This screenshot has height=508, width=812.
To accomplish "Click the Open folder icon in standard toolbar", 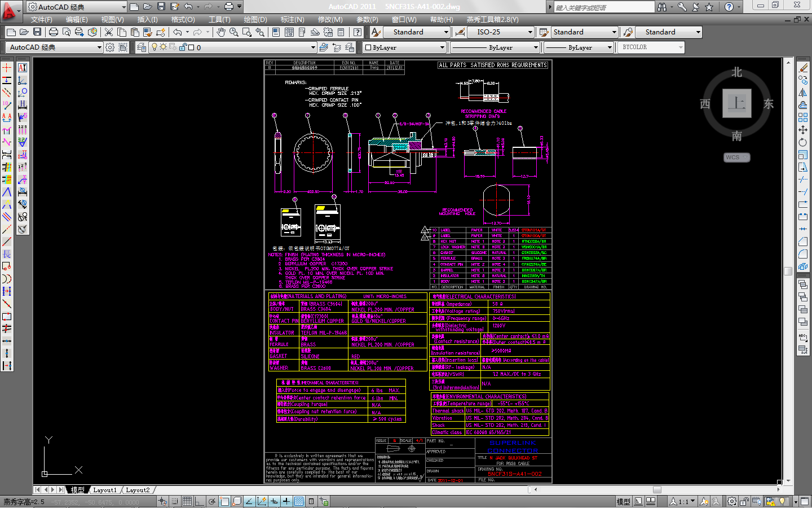I will 24,32.
